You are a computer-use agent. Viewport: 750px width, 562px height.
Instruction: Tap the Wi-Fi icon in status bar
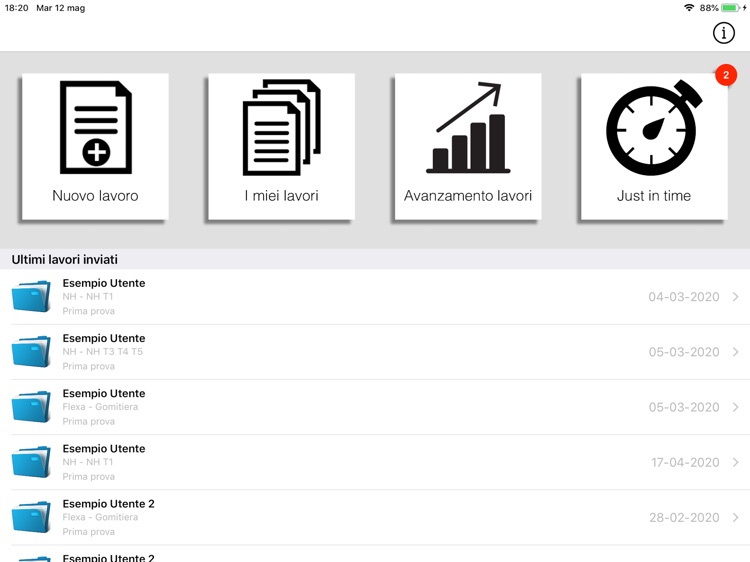pyautogui.click(x=689, y=8)
